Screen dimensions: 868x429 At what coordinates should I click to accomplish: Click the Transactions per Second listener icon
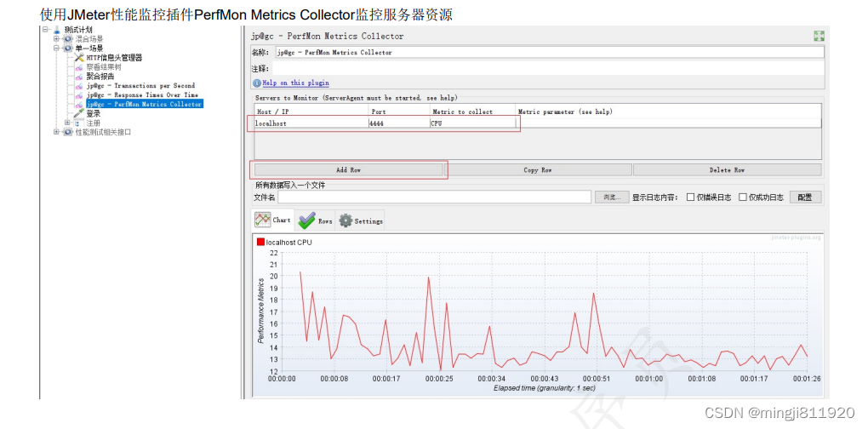[79, 86]
